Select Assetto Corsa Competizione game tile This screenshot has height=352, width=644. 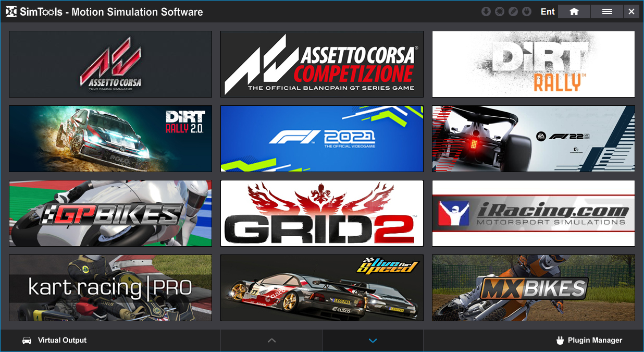322,64
